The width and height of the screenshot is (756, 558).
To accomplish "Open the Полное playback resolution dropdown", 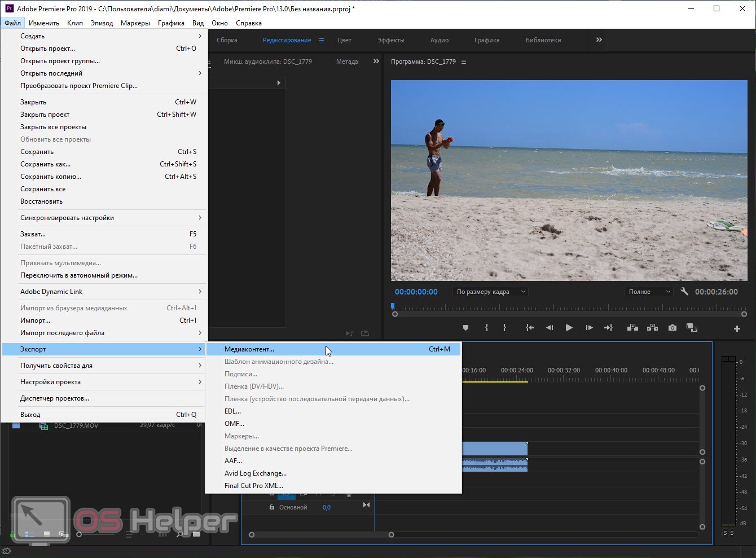I will 649,292.
